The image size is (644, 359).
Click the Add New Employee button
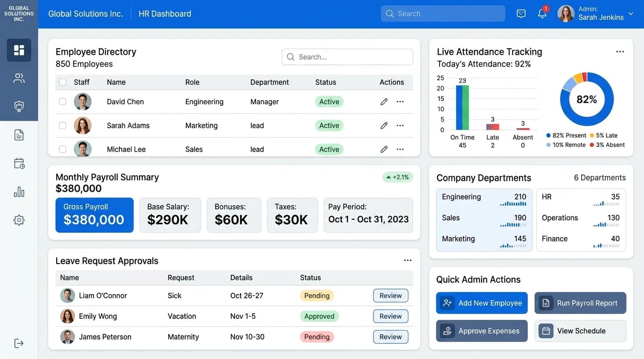482,303
